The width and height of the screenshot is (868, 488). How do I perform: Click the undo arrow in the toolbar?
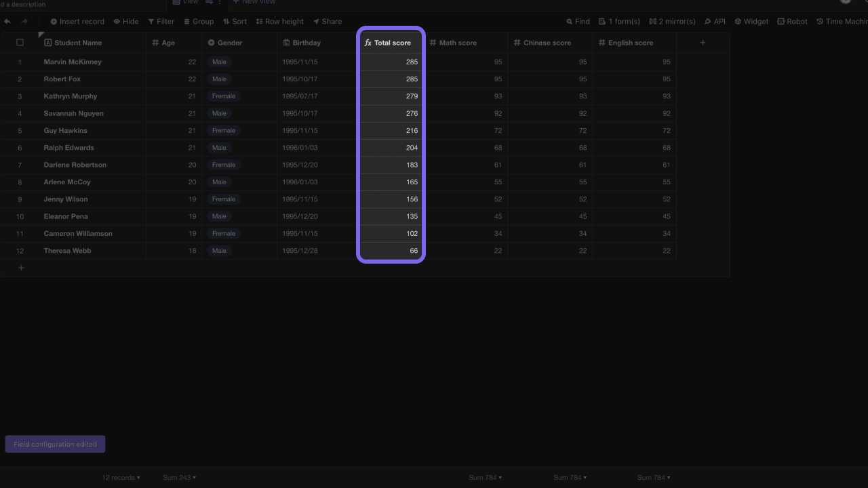7,22
